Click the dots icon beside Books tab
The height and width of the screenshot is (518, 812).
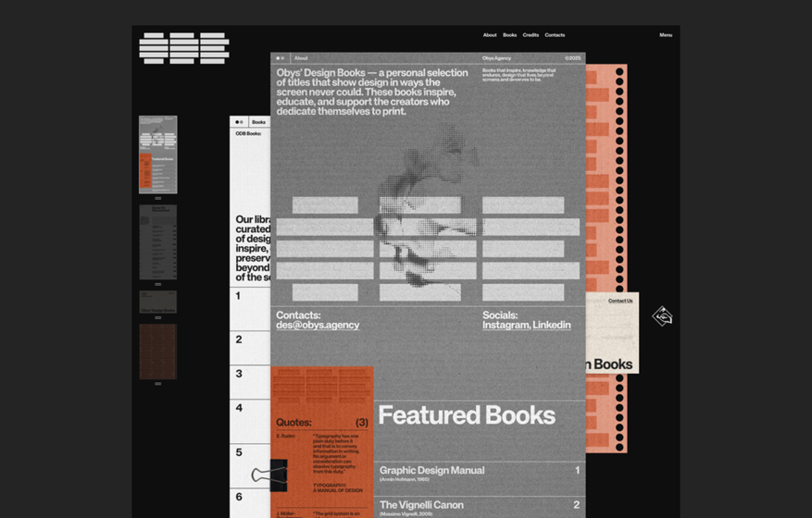click(239, 122)
